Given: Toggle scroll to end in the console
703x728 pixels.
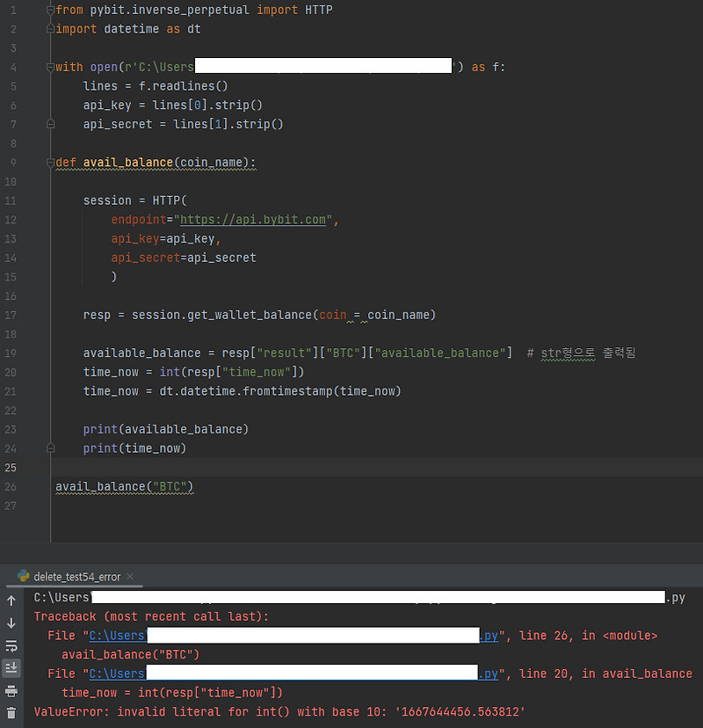Looking at the screenshot, I should click(x=11, y=668).
